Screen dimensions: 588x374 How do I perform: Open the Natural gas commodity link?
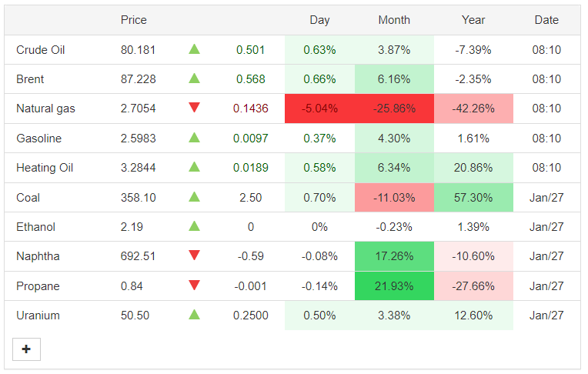click(45, 109)
